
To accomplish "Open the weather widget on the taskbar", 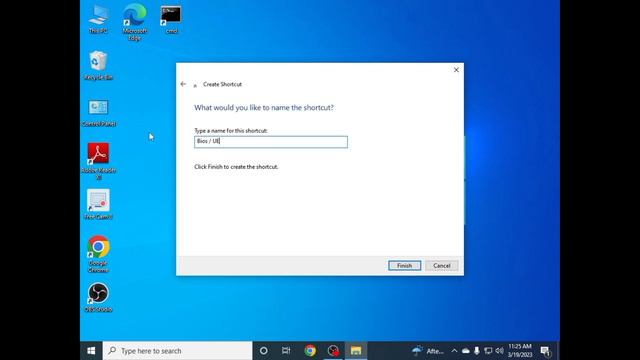I will tap(428, 351).
